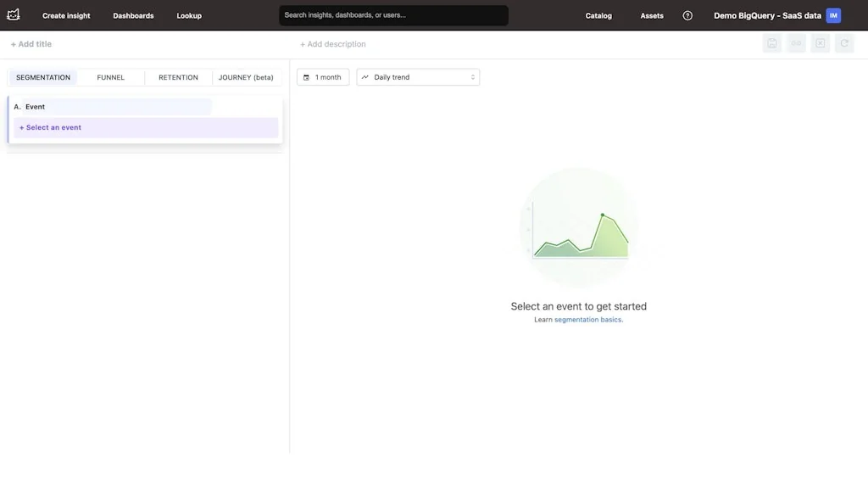The image size is (868, 492).
Task: Select the Journey (beta) tab
Action: [246, 77]
